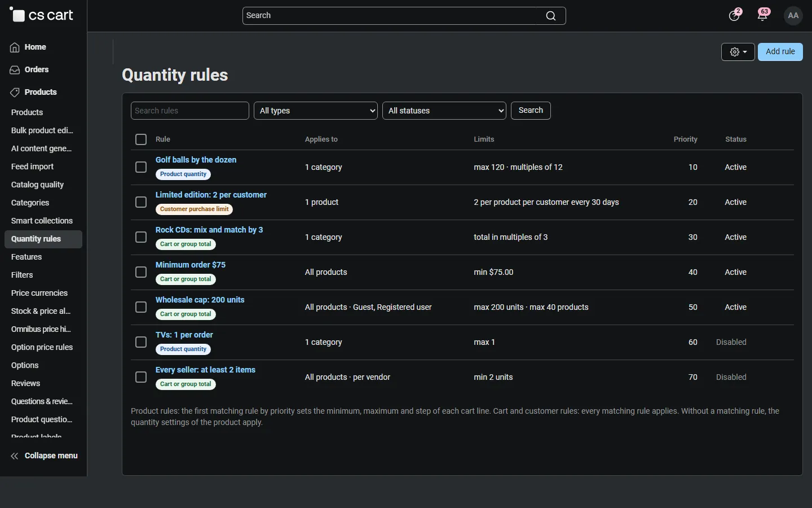Image resolution: width=812 pixels, height=508 pixels.
Task: Click '2 per product per customer every 30 days'
Action: click(x=546, y=202)
